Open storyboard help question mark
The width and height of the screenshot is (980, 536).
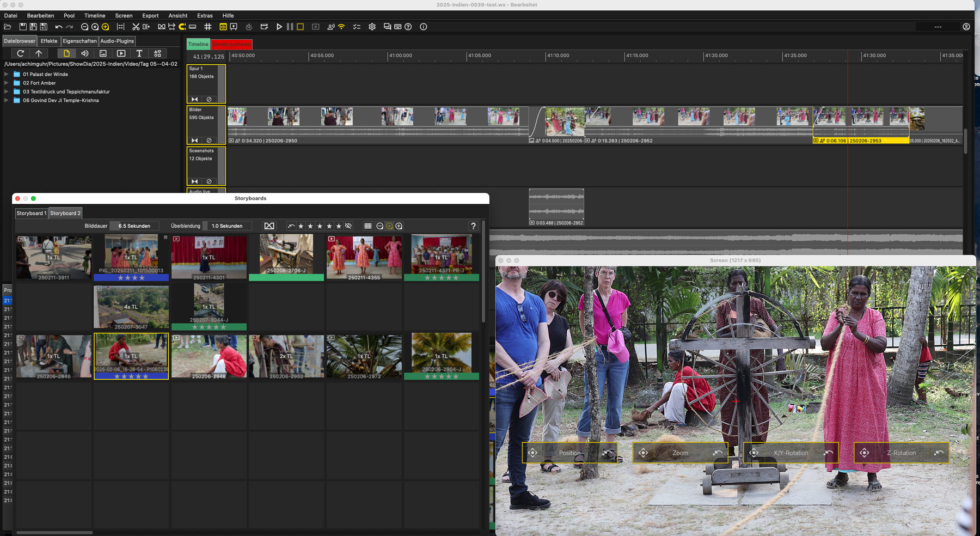tap(473, 226)
